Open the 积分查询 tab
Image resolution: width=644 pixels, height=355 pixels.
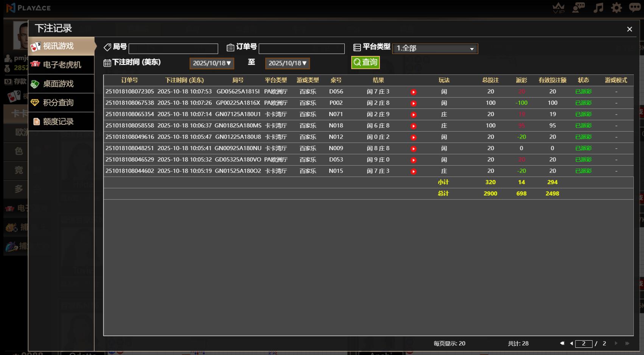click(62, 102)
